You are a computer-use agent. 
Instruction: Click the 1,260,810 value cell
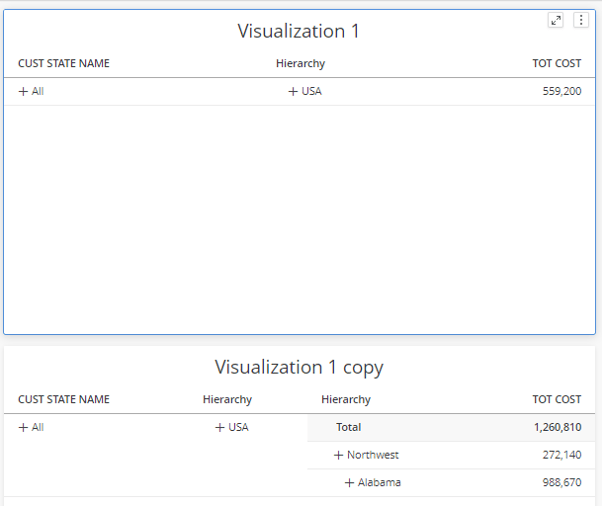557,427
